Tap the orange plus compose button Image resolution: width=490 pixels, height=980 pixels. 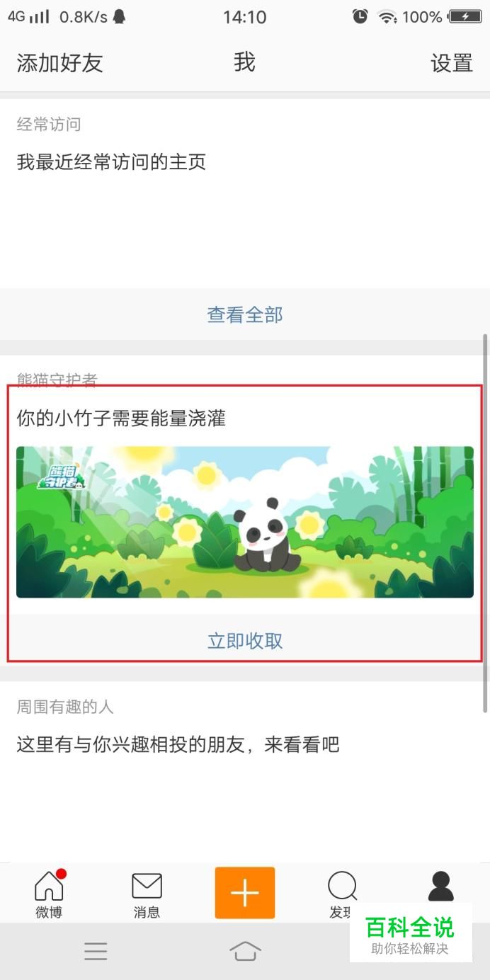245,893
